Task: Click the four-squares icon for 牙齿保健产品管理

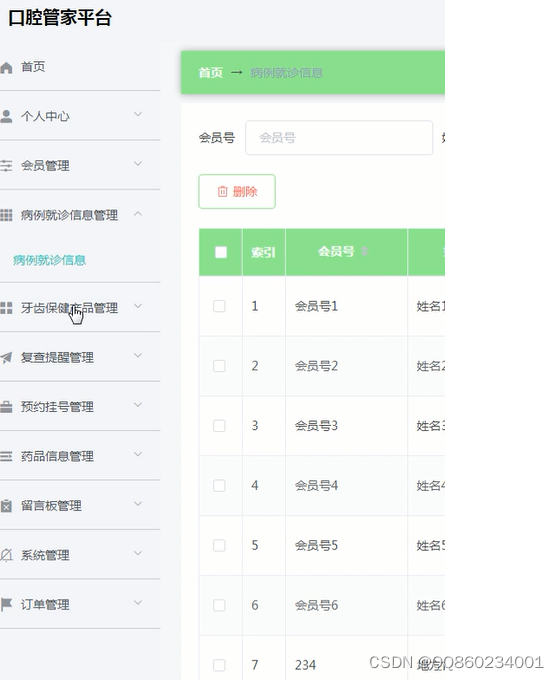Action: [x=6, y=308]
